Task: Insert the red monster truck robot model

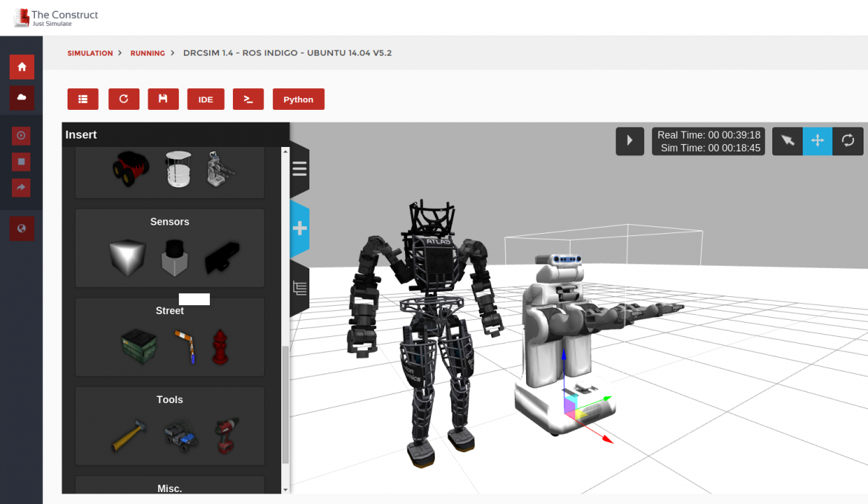Action: 131,168
